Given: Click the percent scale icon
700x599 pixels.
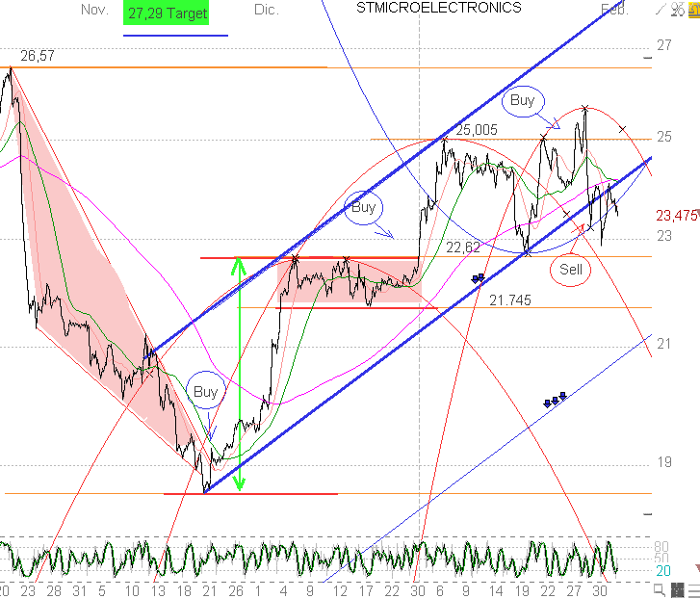Looking at the screenshot, I should [677, 10].
